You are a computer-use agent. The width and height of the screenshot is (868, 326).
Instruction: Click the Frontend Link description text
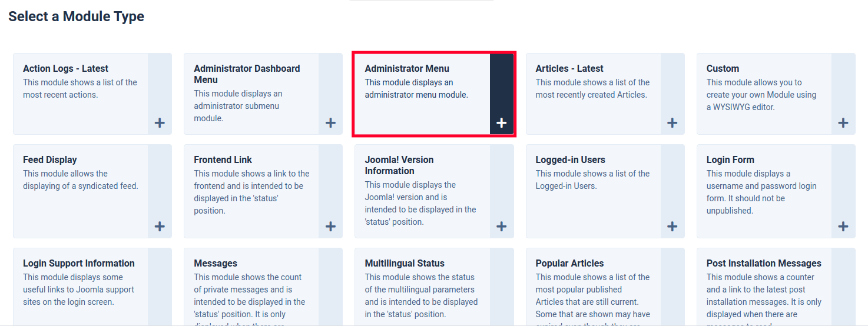251,192
